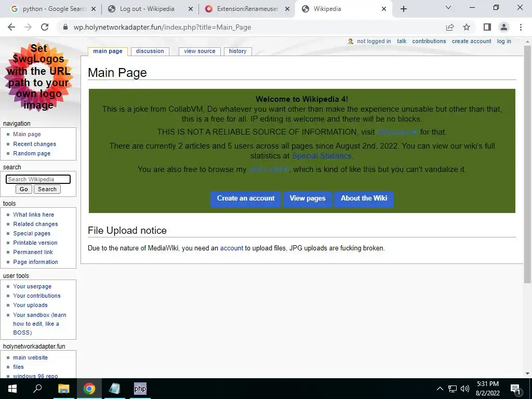Open a new browser tab

[x=403, y=9]
